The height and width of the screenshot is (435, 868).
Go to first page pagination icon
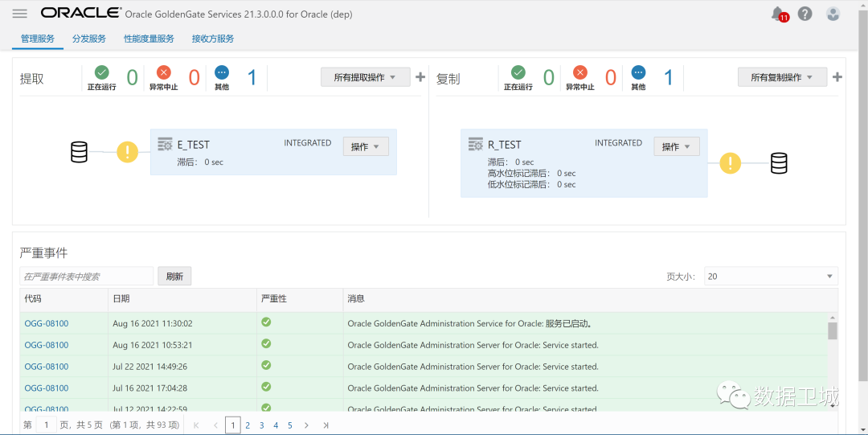[196, 425]
